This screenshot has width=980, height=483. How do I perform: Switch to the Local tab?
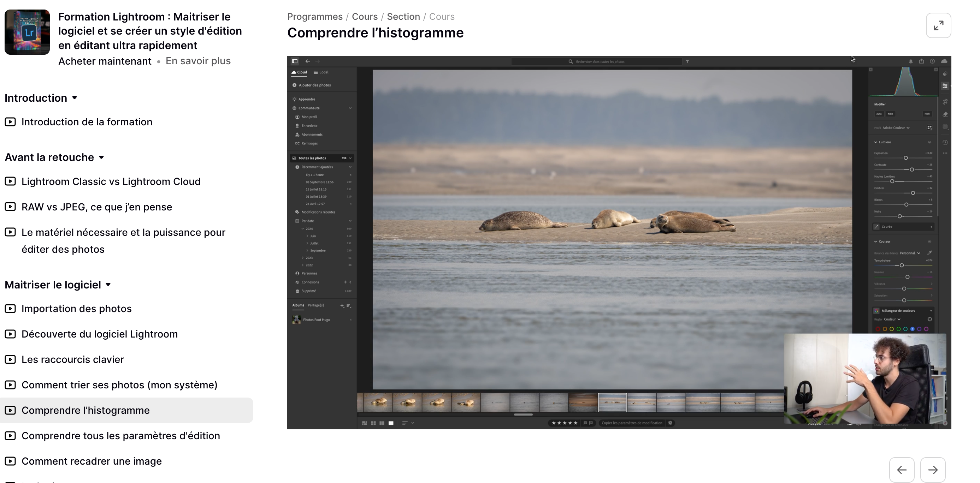point(321,72)
